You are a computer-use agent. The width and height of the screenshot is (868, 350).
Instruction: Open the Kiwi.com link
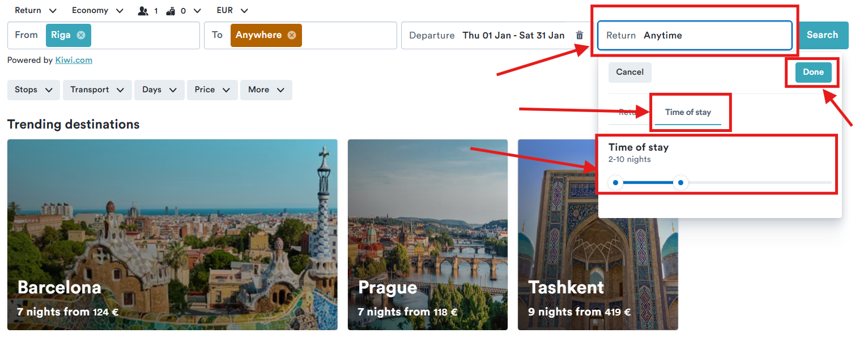[x=74, y=60]
